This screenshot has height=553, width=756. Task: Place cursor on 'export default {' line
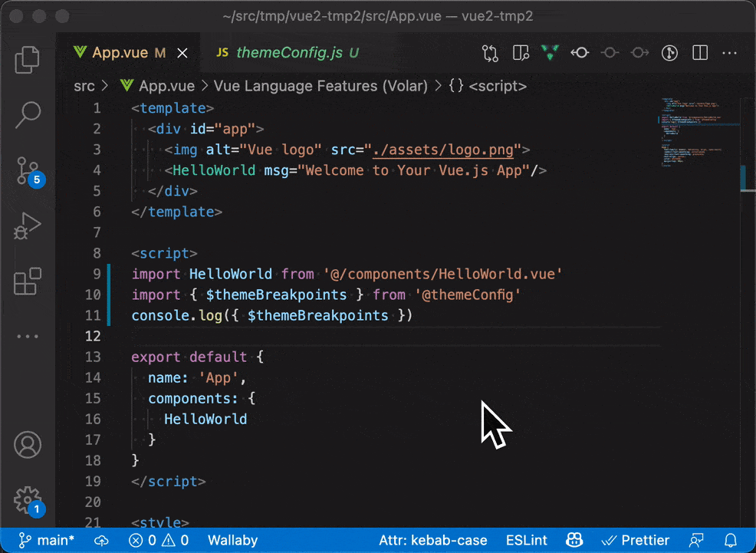[198, 357]
